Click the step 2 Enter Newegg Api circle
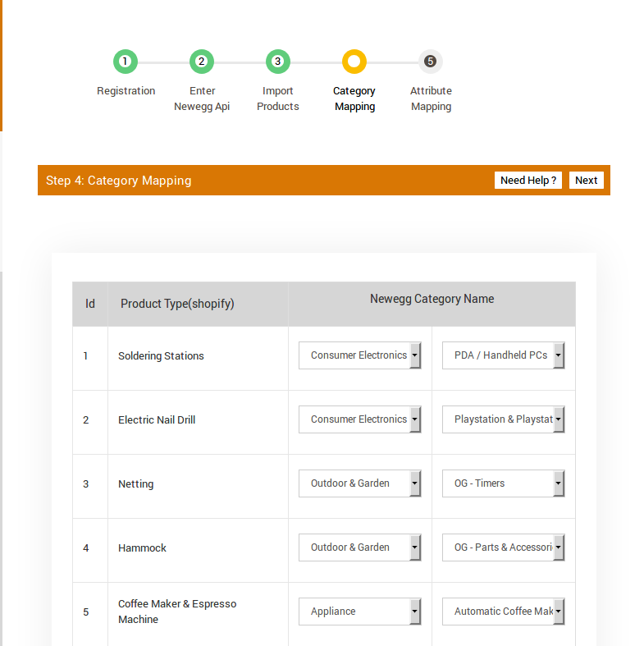 pyautogui.click(x=202, y=62)
